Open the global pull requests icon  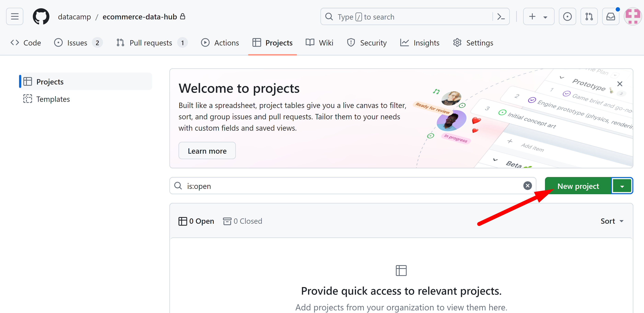[x=589, y=16]
